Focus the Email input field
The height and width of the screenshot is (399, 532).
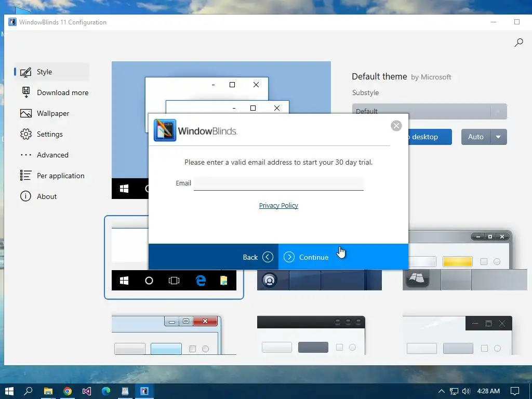tap(278, 183)
